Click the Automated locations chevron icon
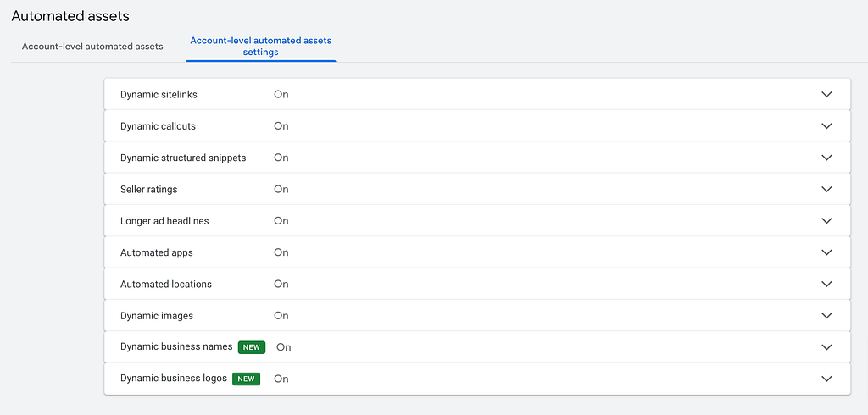 click(x=826, y=284)
